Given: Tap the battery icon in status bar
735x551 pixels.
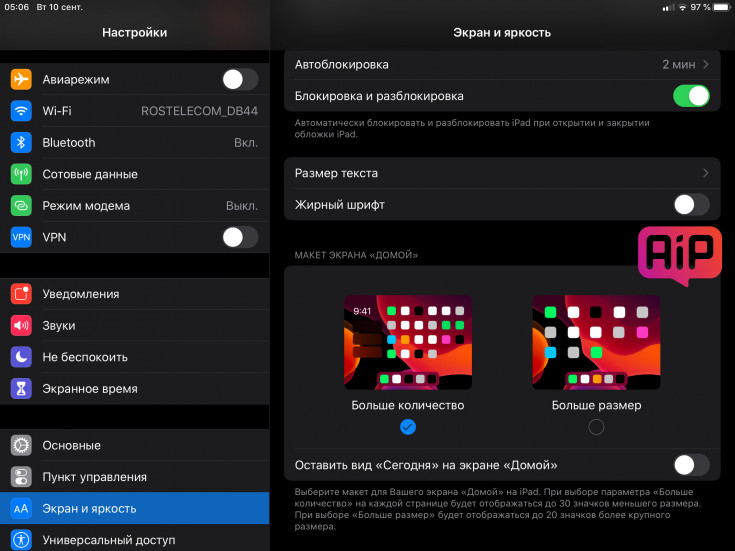Looking at the screenshot, I should point(722,8).
